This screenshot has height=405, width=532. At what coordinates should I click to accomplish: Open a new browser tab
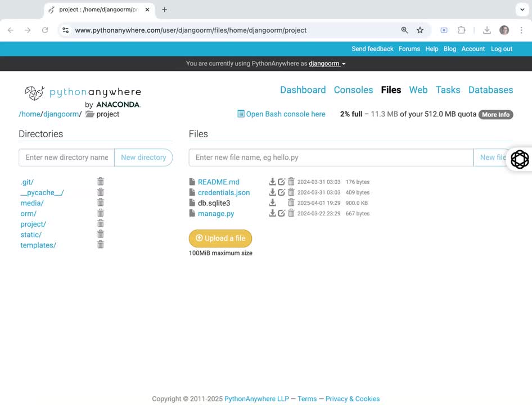(x=165, y=10)
